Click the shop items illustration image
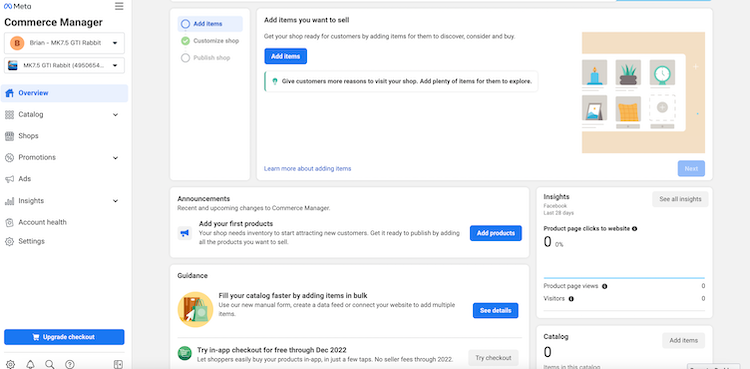 click(643, 93)
